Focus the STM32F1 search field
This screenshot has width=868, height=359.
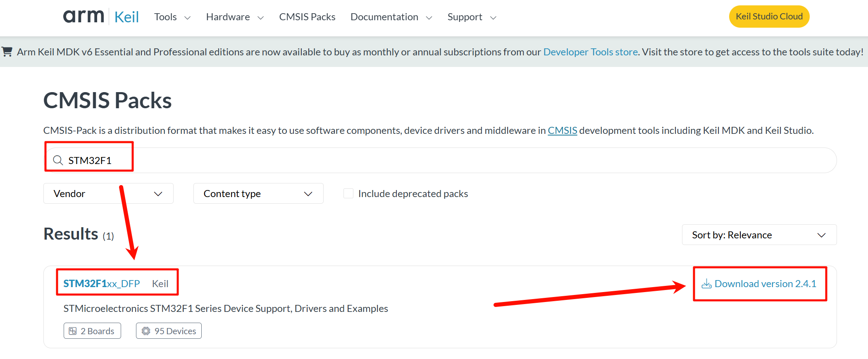click(440, 160)
